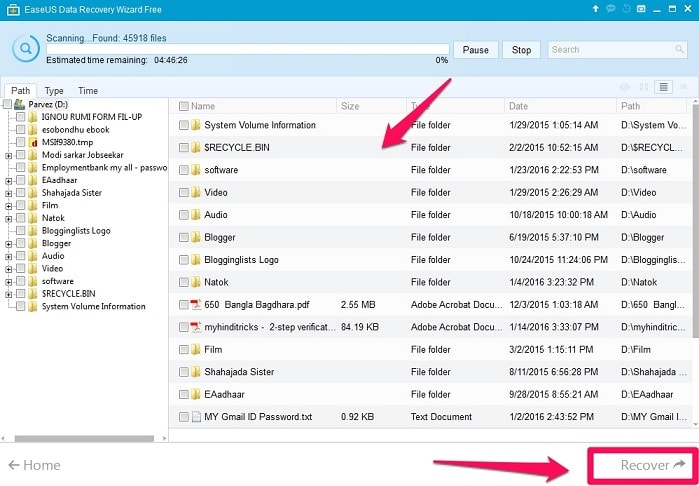
Task: Select the list view icon
Action: (x=663, y=87)
